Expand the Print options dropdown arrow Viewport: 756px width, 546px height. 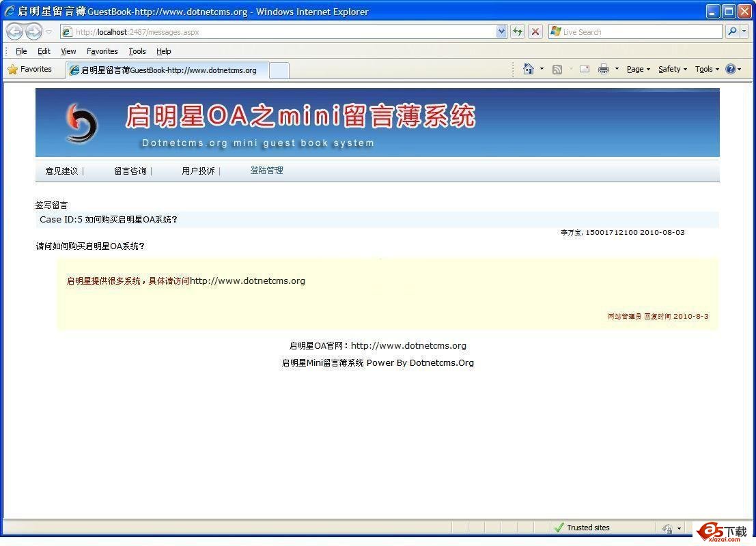coord(617,70)
